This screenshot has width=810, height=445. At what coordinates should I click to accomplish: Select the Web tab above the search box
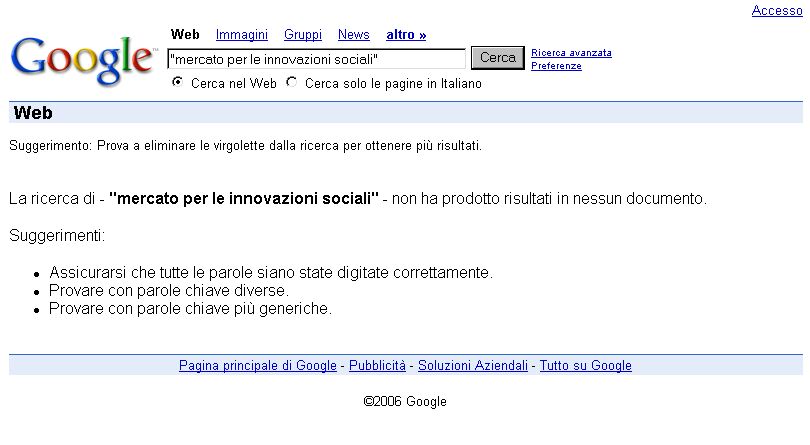coord(185,35)
